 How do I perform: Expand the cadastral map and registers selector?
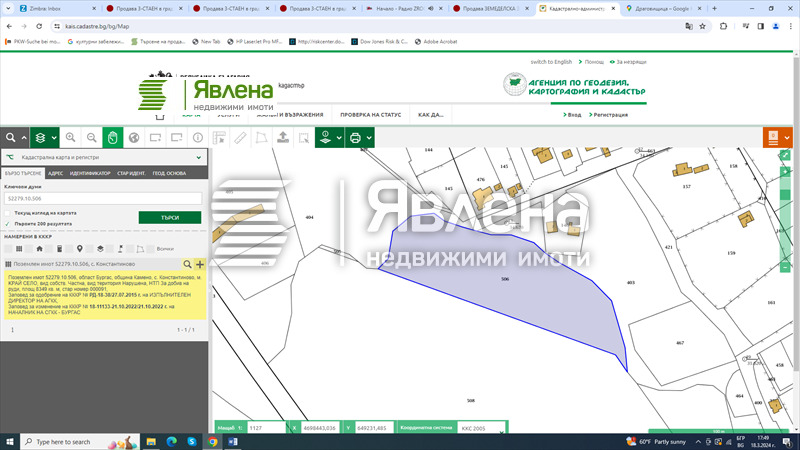198,158
